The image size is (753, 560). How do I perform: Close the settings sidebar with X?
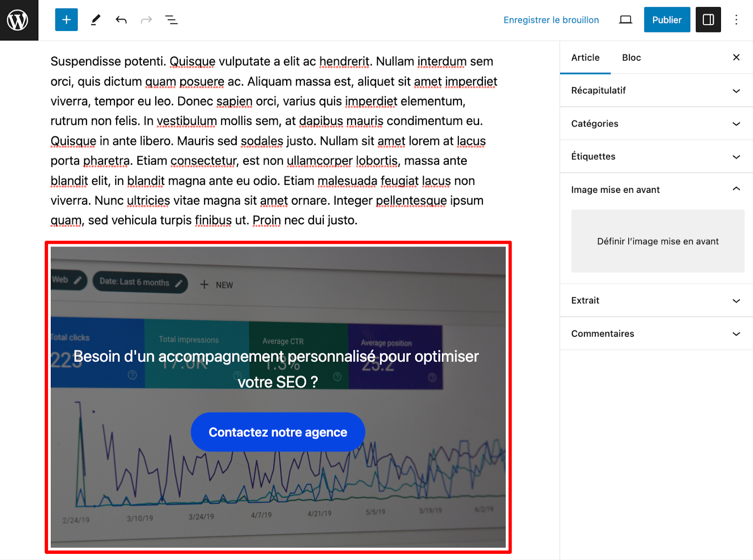click(x=736, y=57)
